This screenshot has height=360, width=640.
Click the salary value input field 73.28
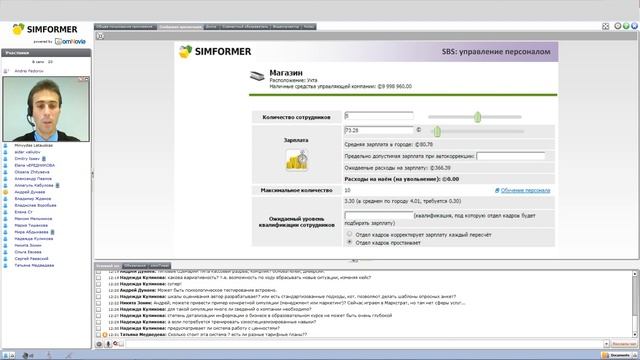click(x=379, y=130)
